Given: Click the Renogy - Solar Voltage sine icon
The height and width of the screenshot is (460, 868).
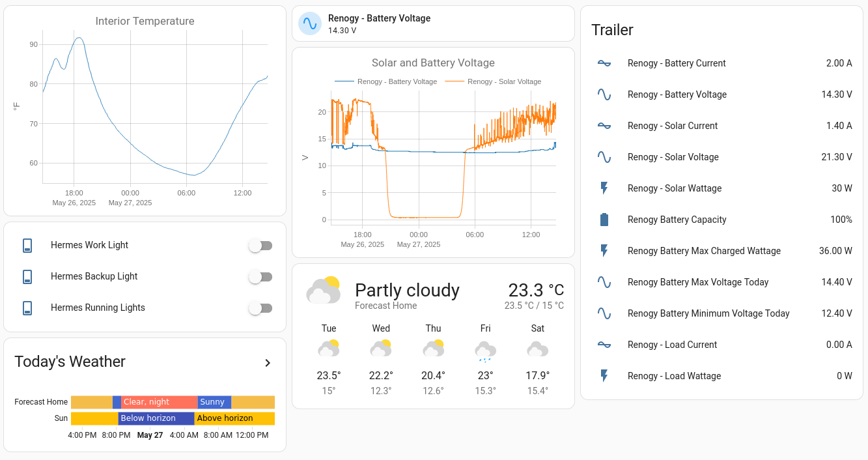Looking at the screenshot, I should tap(604, 157).
